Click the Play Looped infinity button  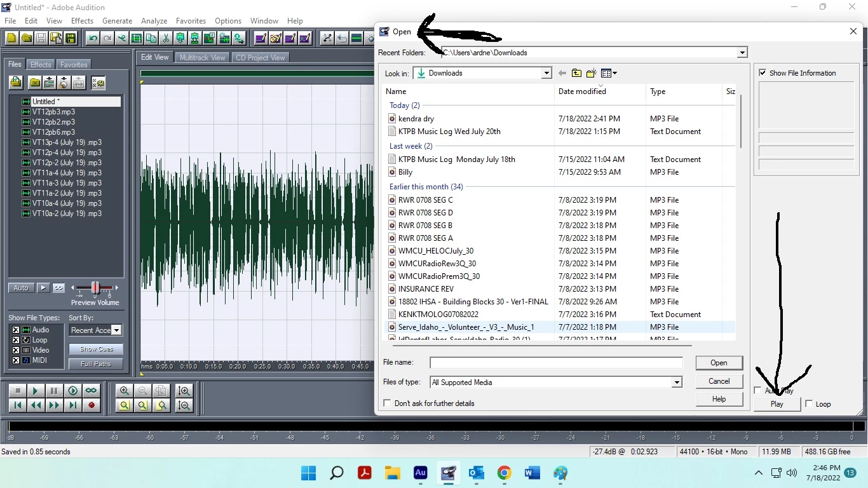point(91,391)
